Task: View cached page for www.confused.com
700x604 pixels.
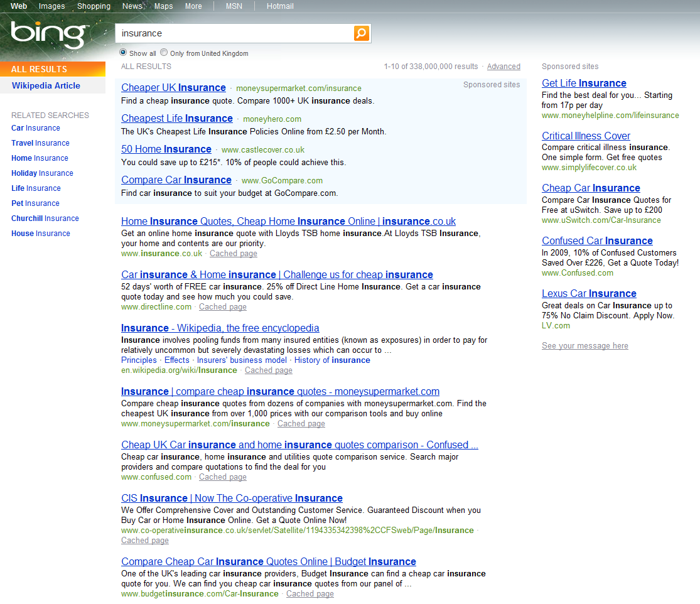Action: [x=223, y=477]
